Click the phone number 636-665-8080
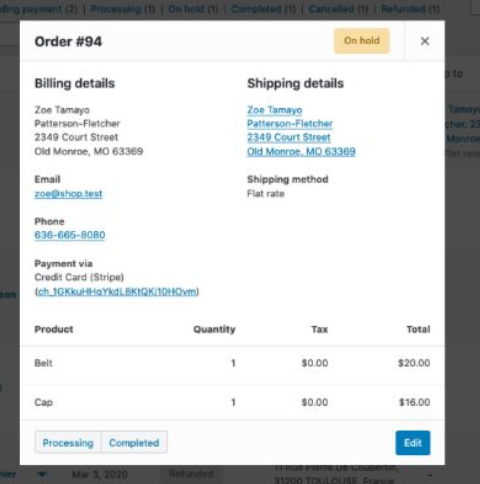The height and width of the screenshot is (484, 480). point(70,235)
